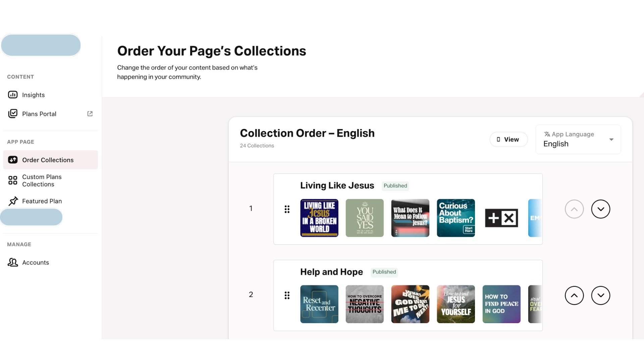Select Order Collections in sidebar
The height and width of the screenshot is (362, 644).
tap(48, 160)
